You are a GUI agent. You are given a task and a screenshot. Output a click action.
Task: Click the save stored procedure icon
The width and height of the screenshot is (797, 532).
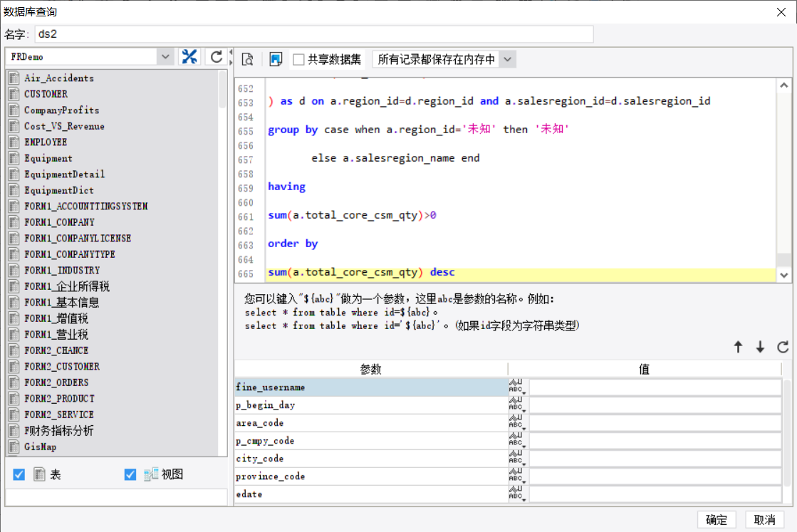pos(276,59)
